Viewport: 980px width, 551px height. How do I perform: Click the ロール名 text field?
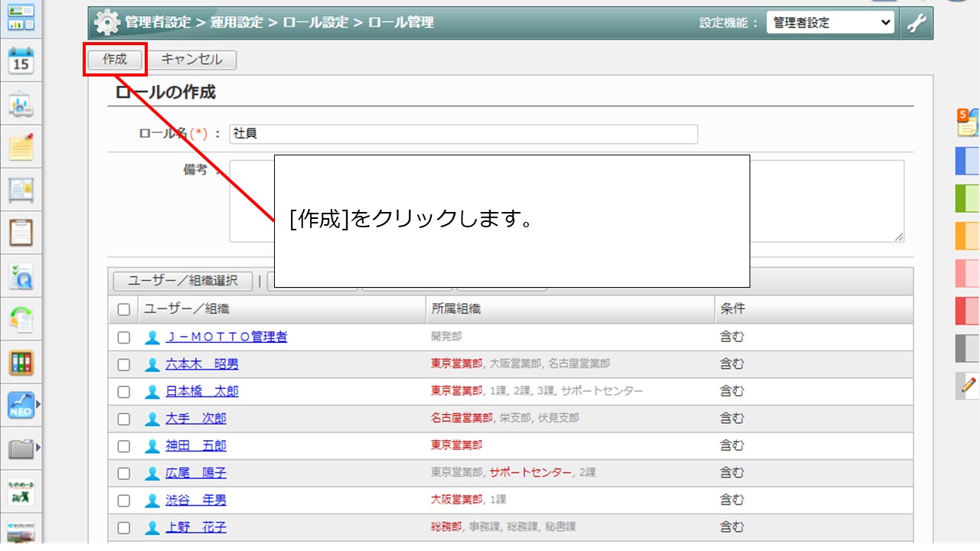[x=463, y=134]
